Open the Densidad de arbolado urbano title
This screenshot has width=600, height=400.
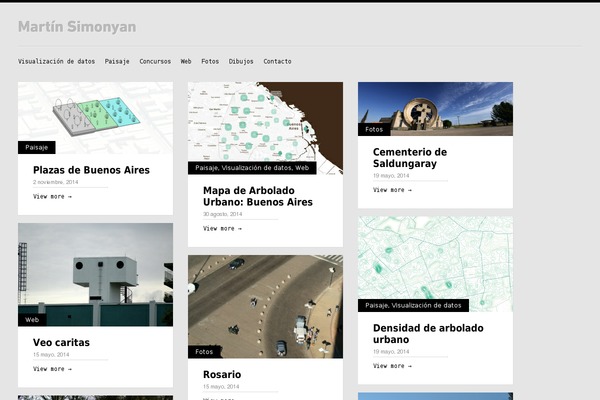click(x=428, y=334)
